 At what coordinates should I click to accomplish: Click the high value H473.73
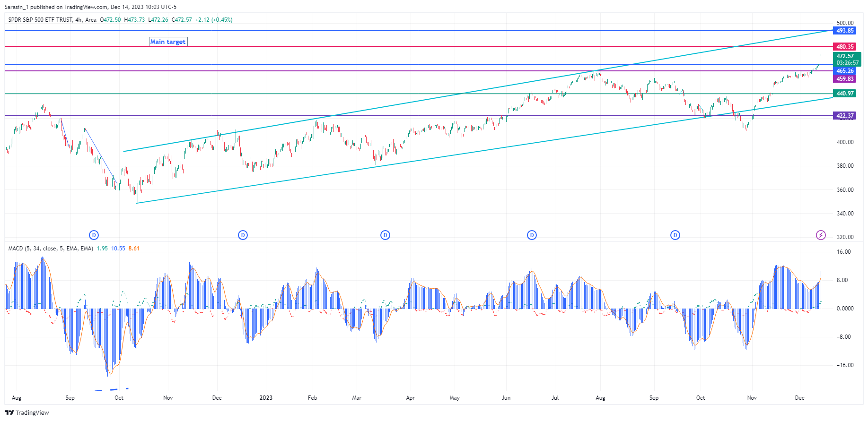click(x=134, y=20)
